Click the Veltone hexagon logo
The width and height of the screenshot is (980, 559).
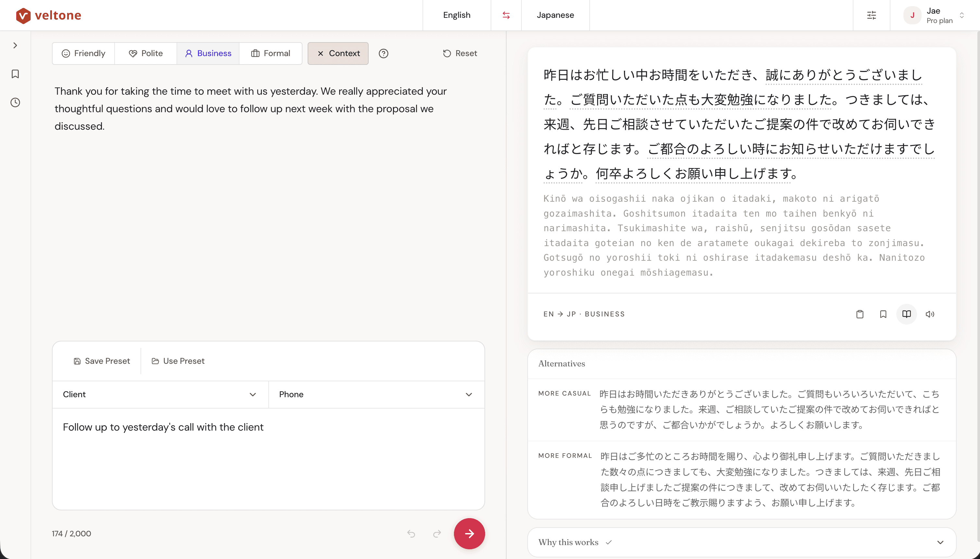tap(23, 15)
